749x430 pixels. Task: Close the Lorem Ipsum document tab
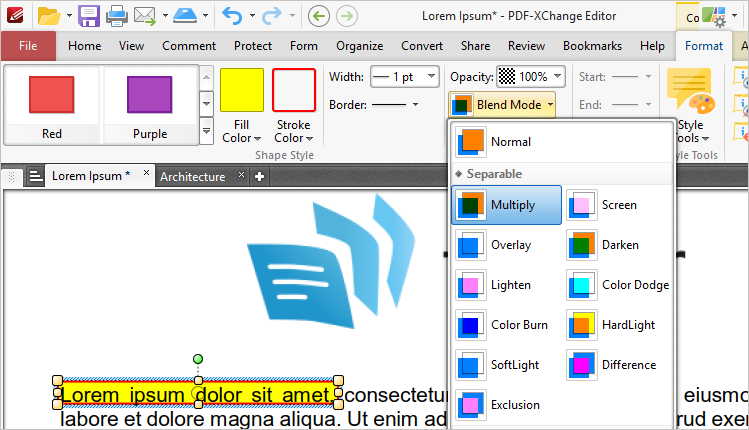(146, 174)
